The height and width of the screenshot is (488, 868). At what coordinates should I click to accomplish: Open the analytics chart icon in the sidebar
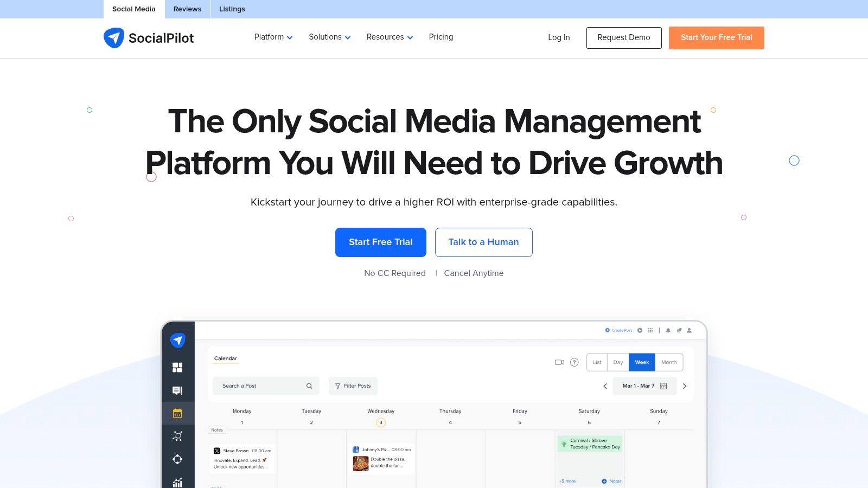tap(177, 481)
